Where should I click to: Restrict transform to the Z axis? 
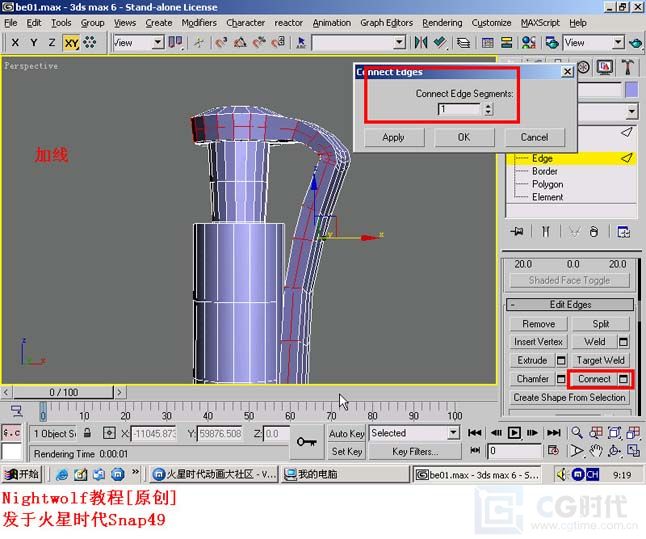click(52, 42)
